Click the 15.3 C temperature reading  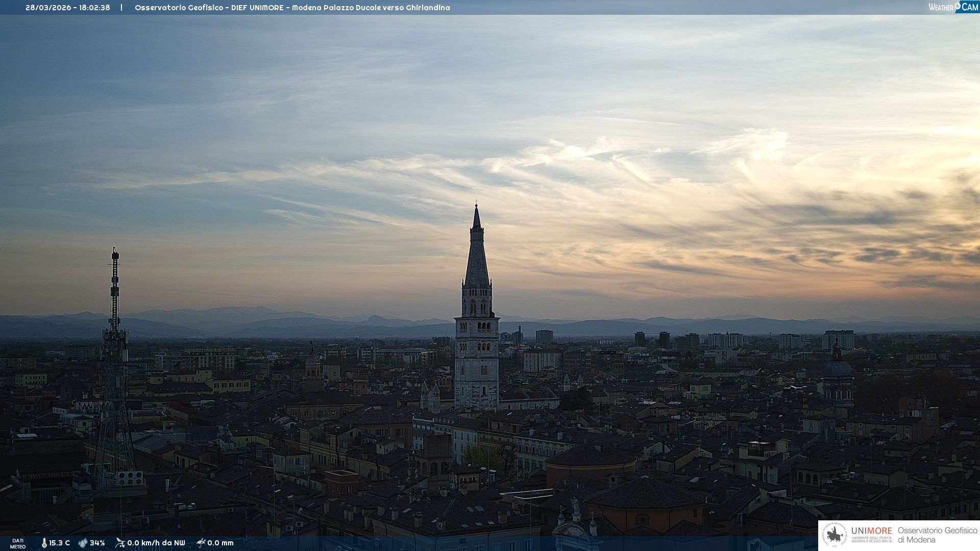pos(59,543)
